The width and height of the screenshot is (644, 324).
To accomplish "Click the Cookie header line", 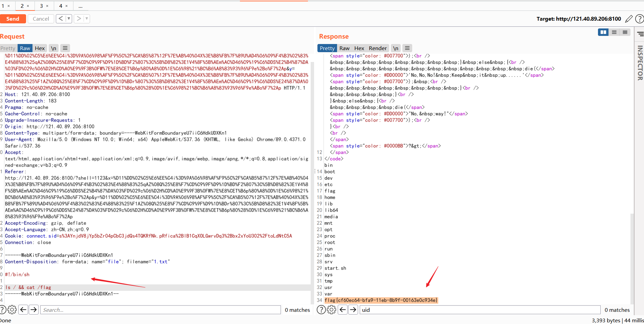I will pos(148,236).
